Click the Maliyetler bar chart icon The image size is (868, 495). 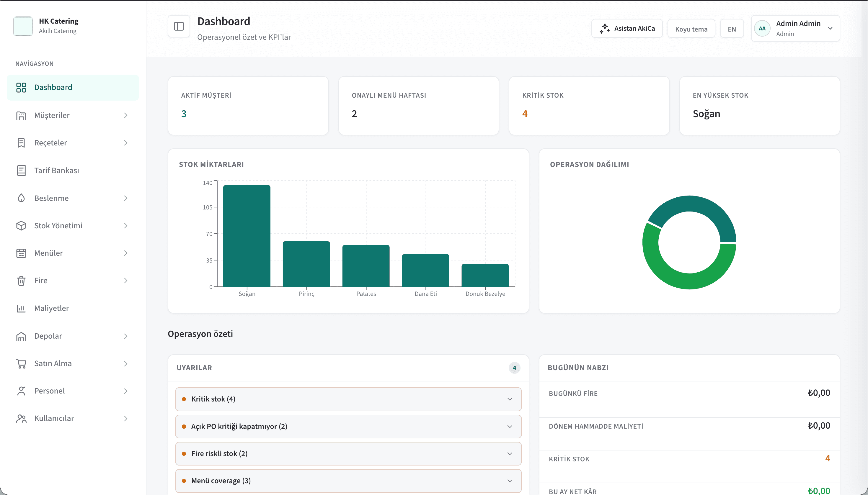21,308
